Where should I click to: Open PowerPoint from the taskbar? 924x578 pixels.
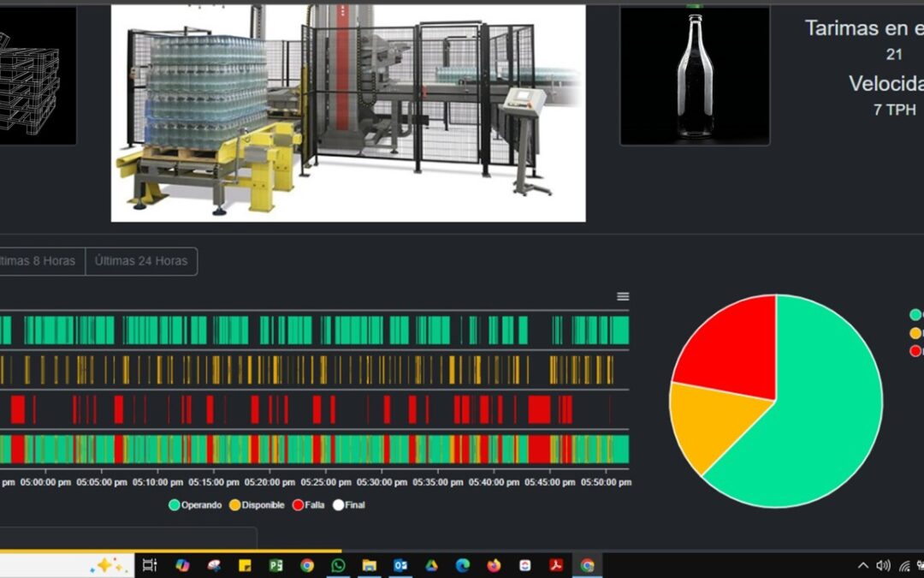click(275, 565)
